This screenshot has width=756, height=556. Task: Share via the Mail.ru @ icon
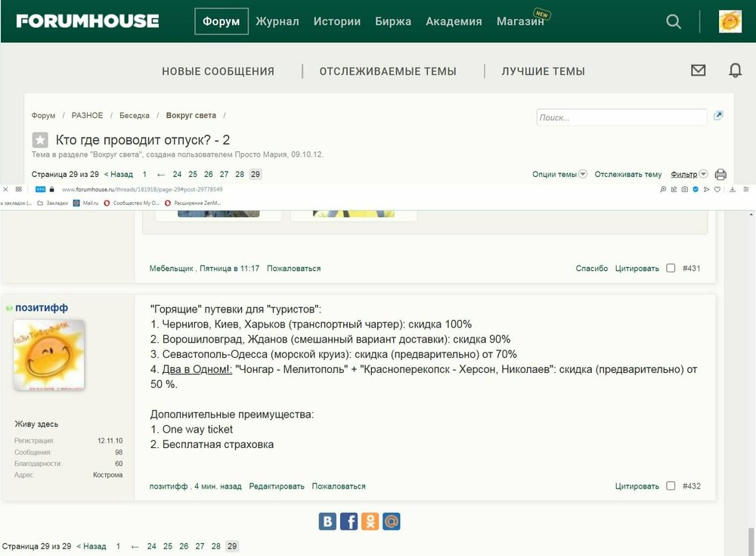pos(392,521)
